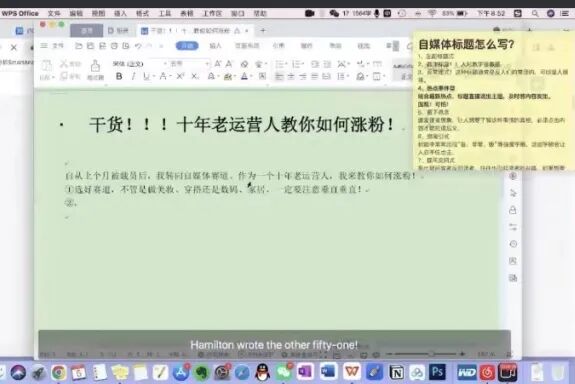Click the Spotlight search icon in menu bar

[535, 14]
